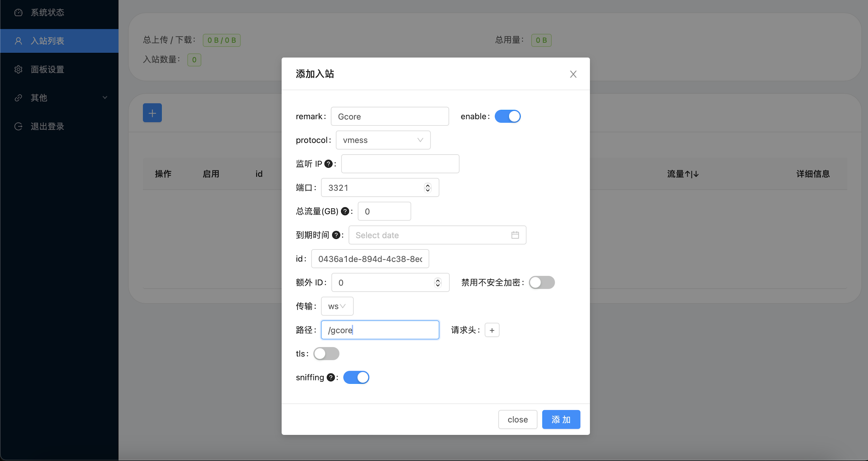
Task: Disable the sniffing switch
Action: 356,377
